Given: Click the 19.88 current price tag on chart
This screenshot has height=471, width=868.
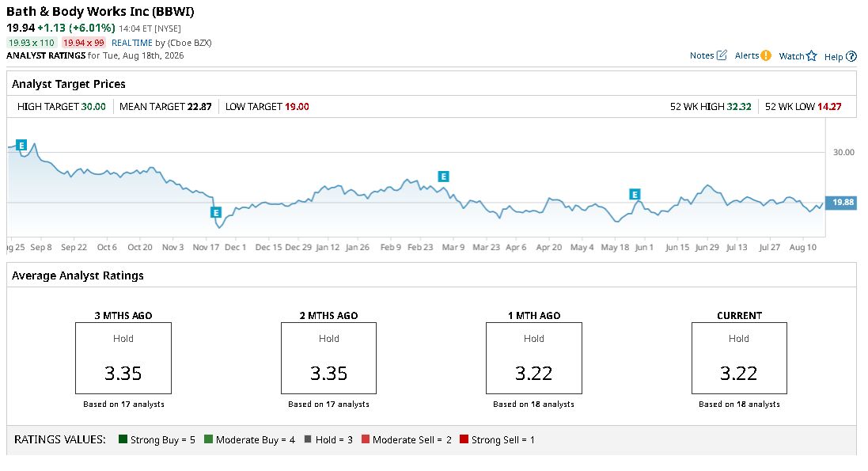Looking at the screenshot, I should [841, 203].
